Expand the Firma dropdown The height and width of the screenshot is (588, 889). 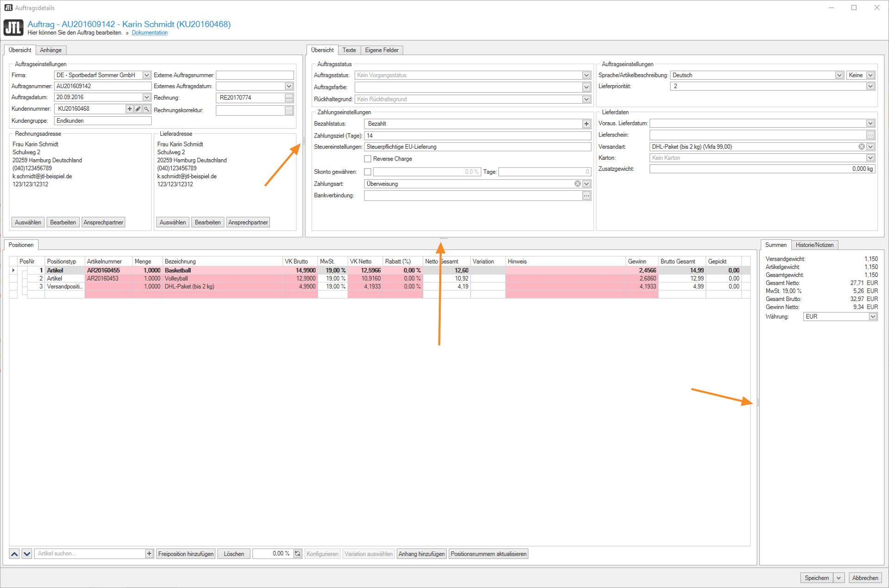(146, 75)
